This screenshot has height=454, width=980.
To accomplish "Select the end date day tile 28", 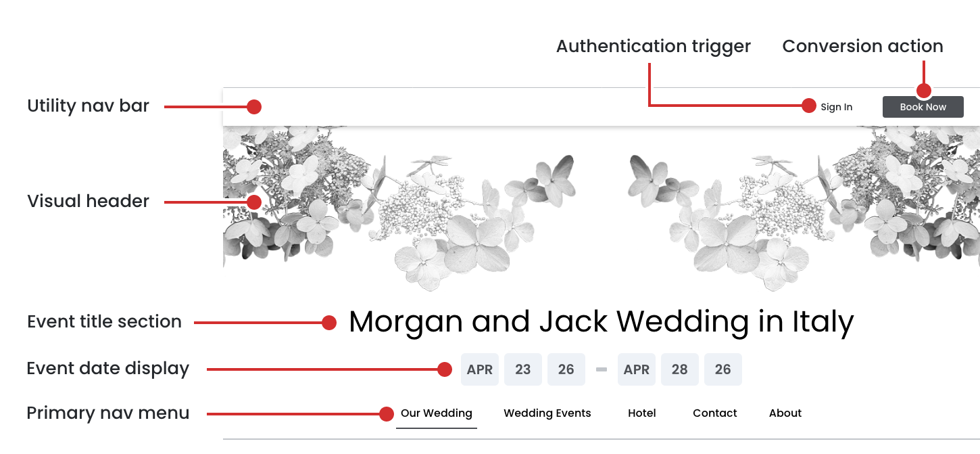I will (x=679, y=369).
